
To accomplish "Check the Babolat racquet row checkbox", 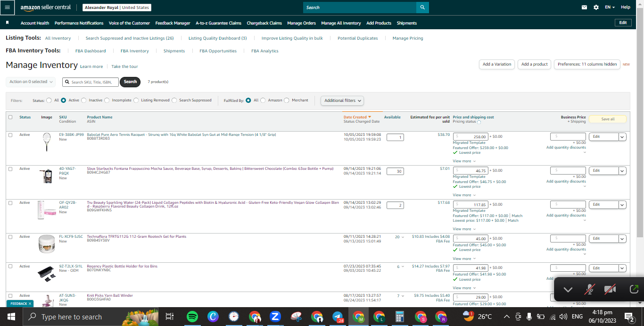I will coord(10,135).
